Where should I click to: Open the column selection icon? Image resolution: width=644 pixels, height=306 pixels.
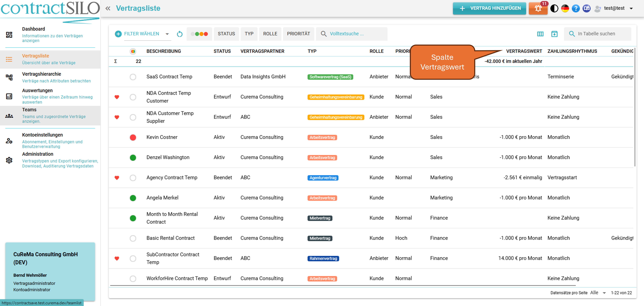pyautogui.click(x=540, y=34)
